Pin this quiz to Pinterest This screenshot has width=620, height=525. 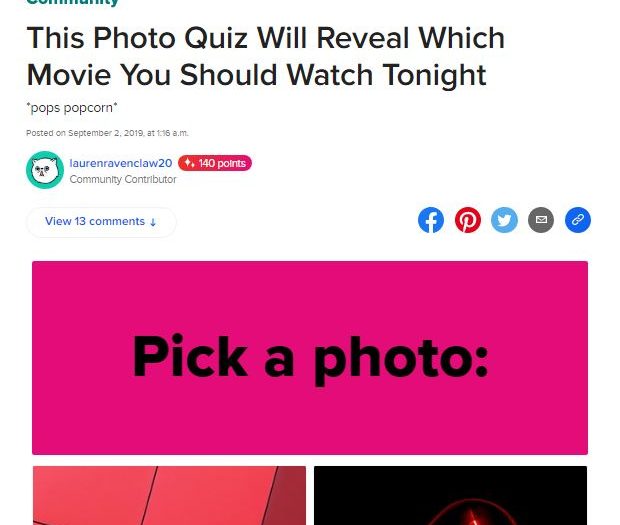click(x=468, y=220)
